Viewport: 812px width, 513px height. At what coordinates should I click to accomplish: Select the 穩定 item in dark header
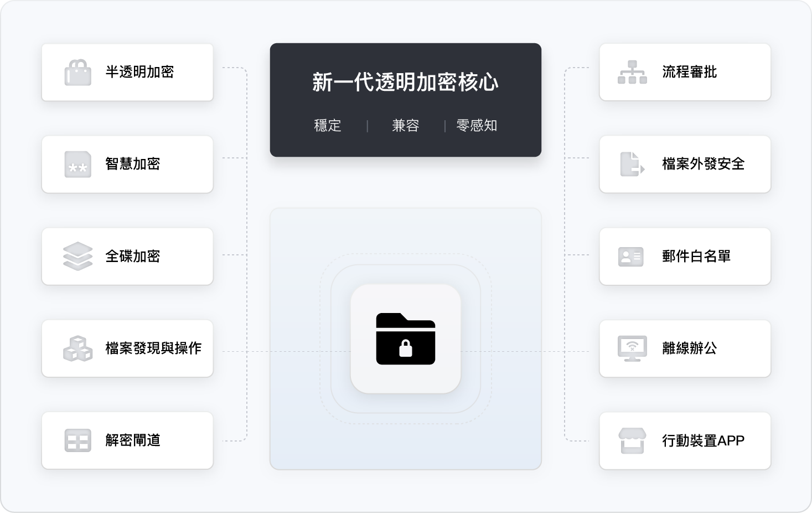[328, 126]
